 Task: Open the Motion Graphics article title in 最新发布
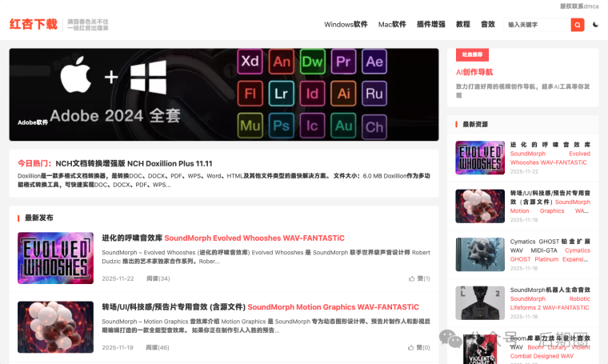260,307
